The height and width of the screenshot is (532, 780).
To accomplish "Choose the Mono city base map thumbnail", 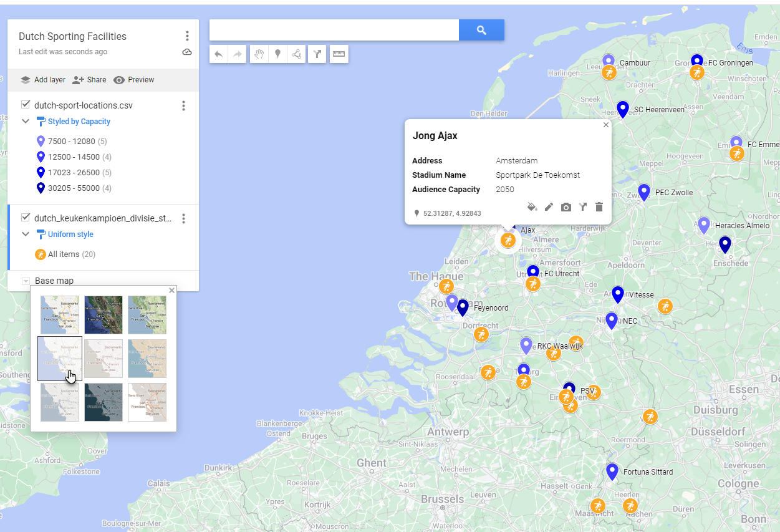I will [x=104, y=359].
